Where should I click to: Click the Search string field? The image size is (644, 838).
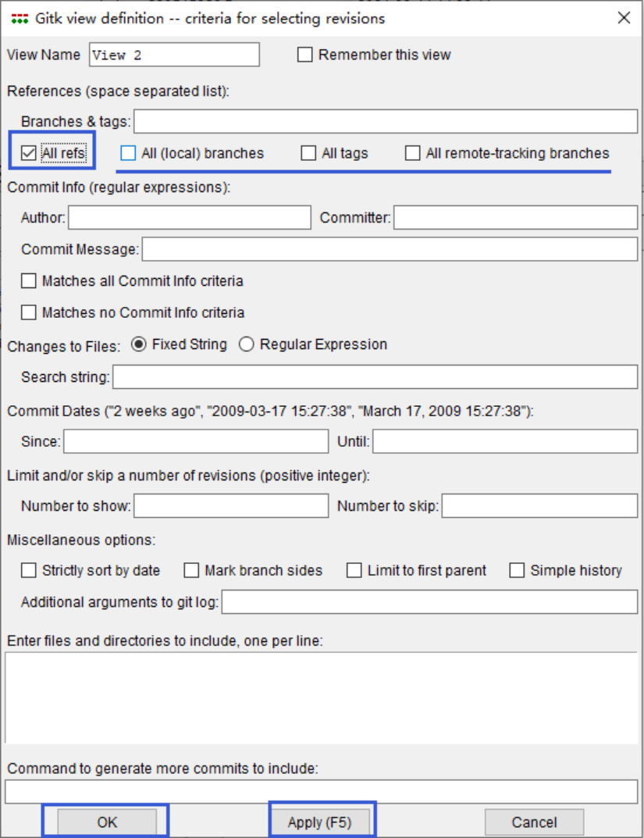[375, 376]
